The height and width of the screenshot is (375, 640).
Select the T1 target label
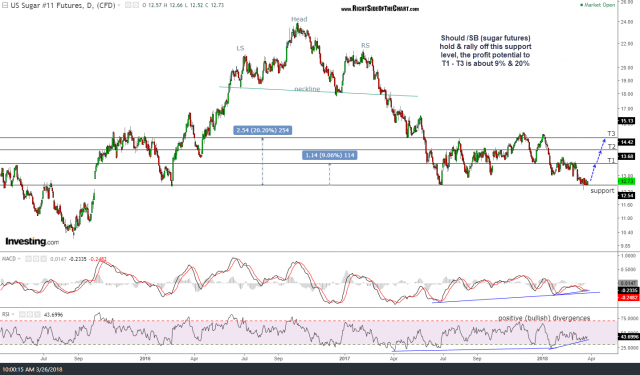click(x=611, y=160)
